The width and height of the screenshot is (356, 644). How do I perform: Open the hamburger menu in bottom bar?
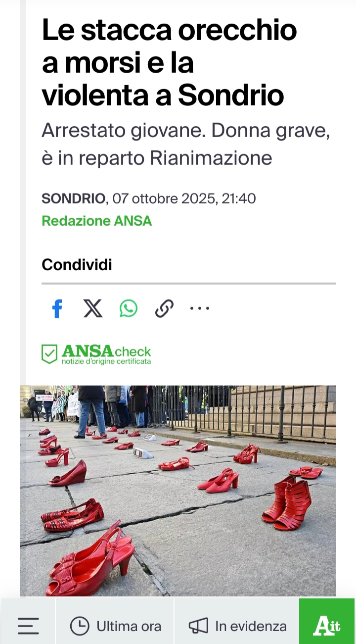click(x=28, y=626)
